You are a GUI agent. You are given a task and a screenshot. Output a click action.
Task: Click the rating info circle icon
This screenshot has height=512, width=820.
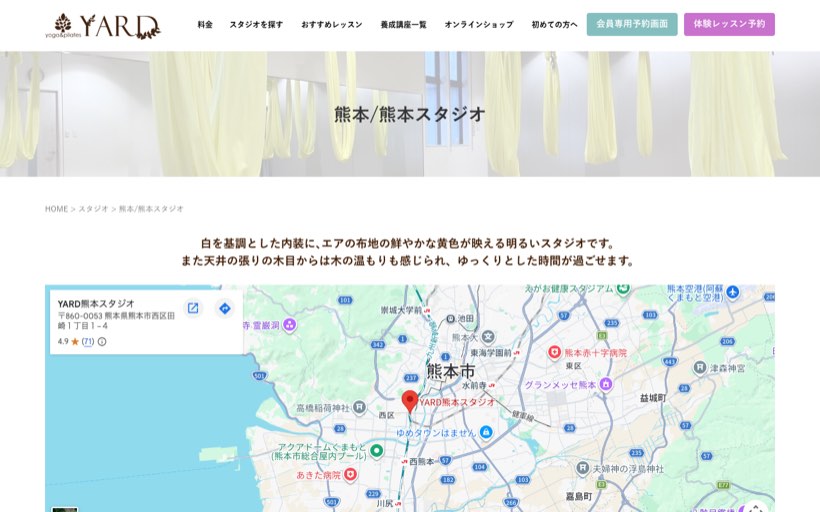click(x=102, y=342)
